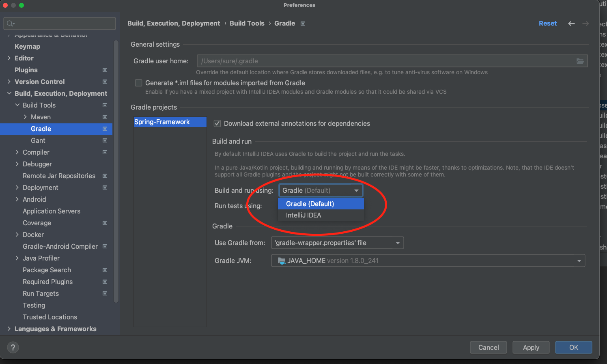The image size is (607, 364).
Task: Click the back arrow in Preferences header
Action: tap(571, 24)
